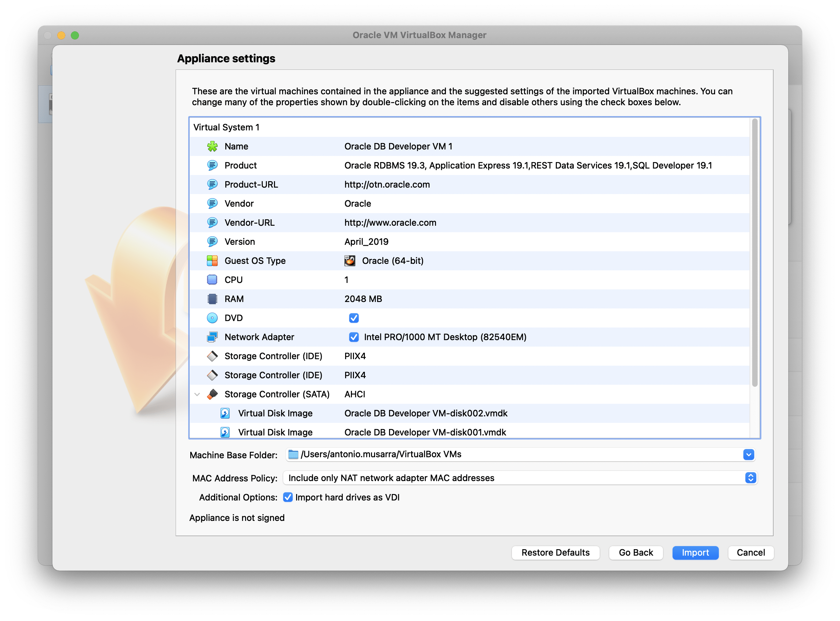Collapse the Storage Controller (SATA) row
Viewport: 840px width, 621px height.
[197, 394]
